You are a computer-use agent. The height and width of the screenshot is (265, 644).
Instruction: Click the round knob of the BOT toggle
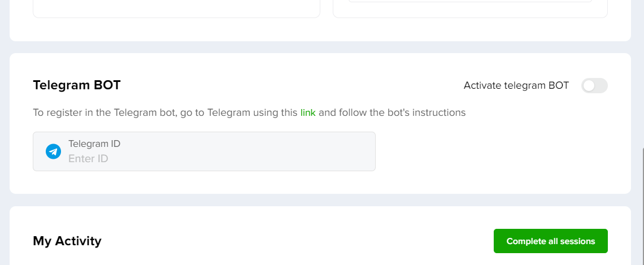tap(589, 85)
